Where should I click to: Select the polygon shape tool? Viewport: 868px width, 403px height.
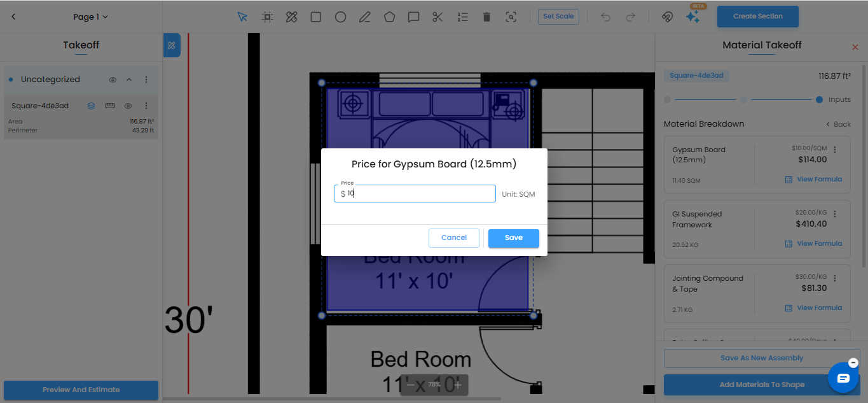tap(389, 17)
